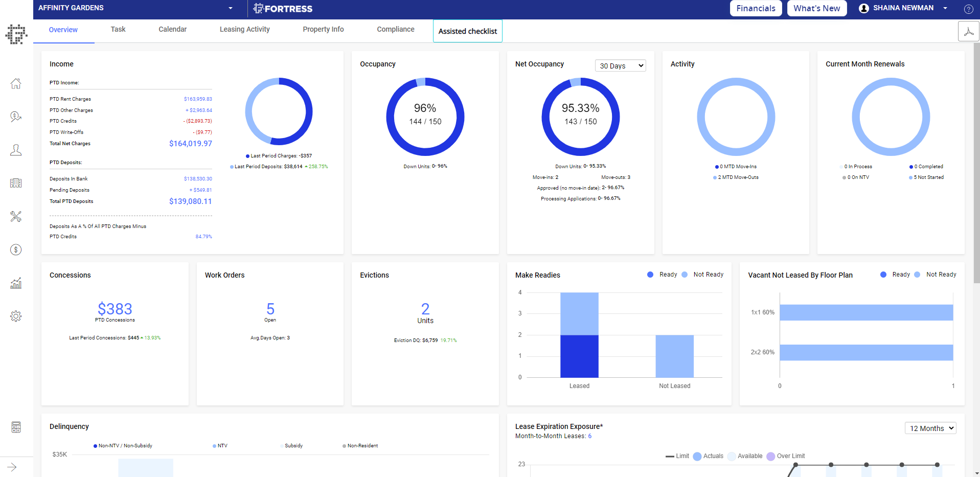Open the residents person icon in the sidebar

pos(16,150)
